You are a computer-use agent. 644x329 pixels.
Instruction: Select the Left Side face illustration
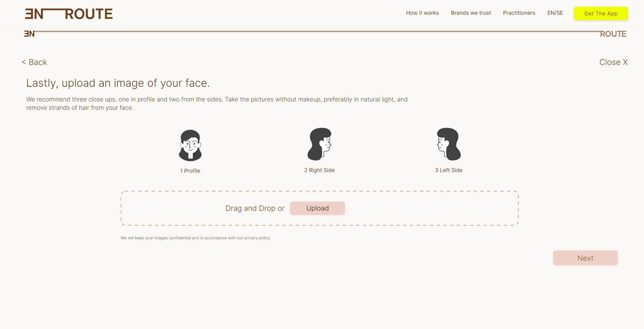(449, 144)
